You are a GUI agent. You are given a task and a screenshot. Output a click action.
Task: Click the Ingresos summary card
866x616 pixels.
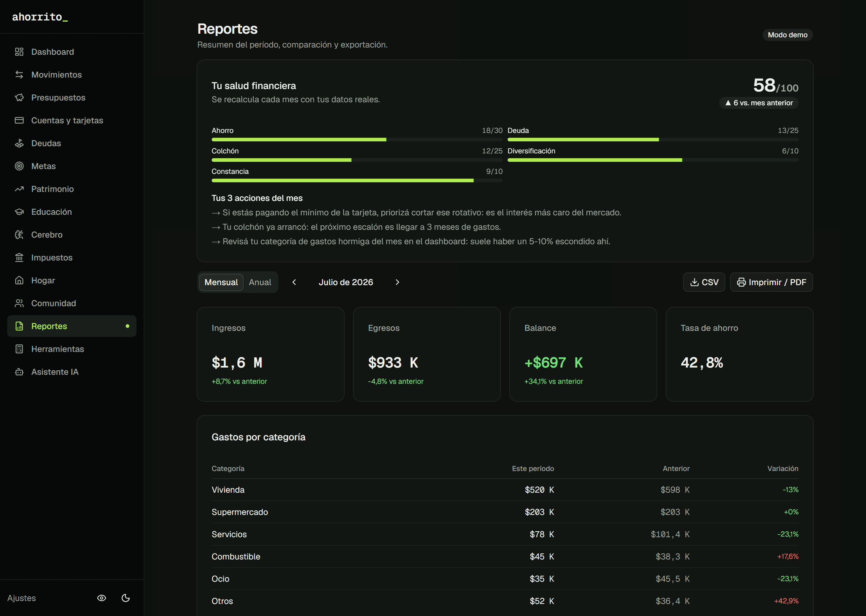270,354
